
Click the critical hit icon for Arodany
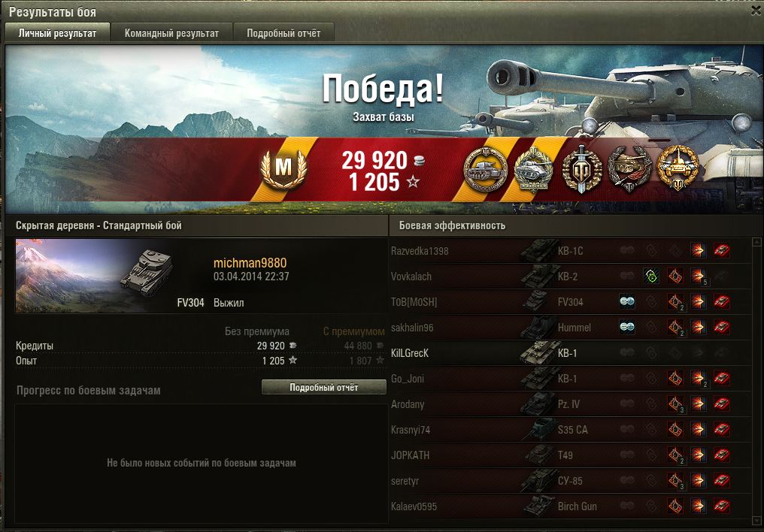675,404
